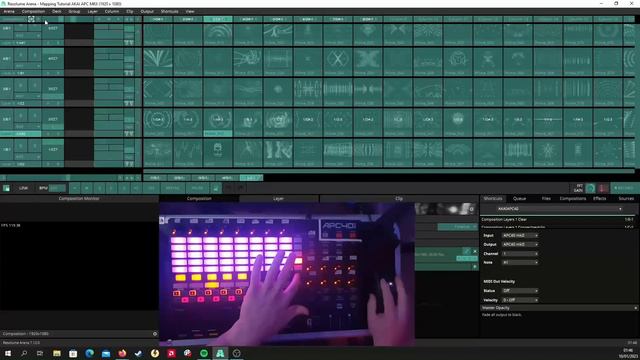Open the MIDI Input device dropdown

520,236
